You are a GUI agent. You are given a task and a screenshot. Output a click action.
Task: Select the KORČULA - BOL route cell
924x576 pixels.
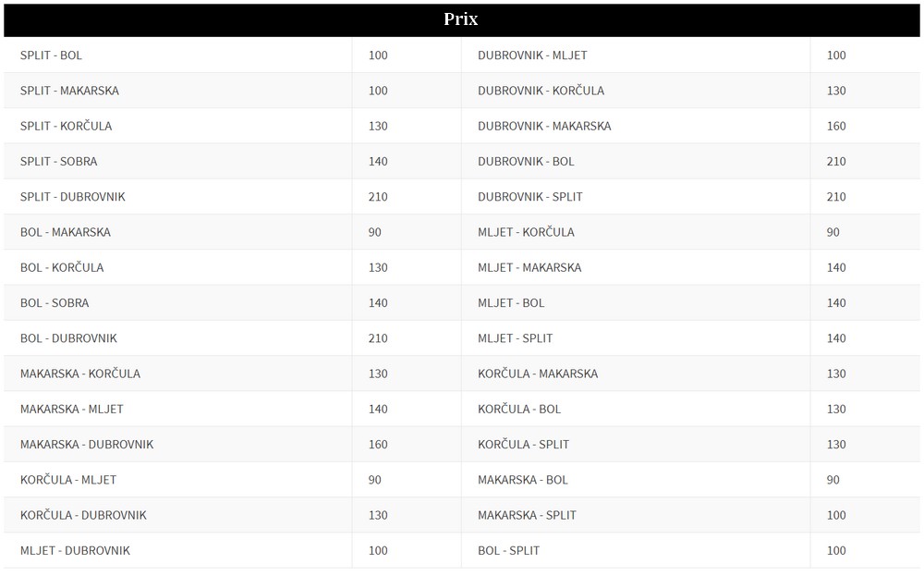pos(636,409)
